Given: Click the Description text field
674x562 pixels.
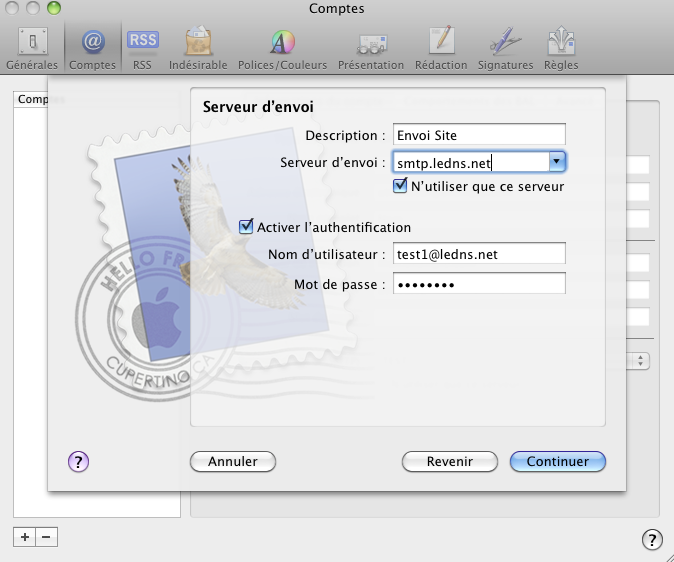Looking at the screenshot, I should pyautogui.click(x=478, y=135).
